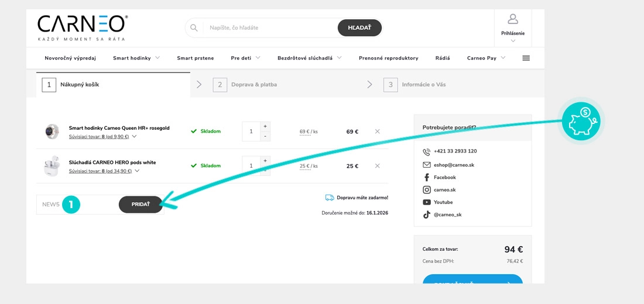The width and height of the screenshot is (644, 304).
Task: Increase quantity of HERO pods headphones
Action: (x=265, y=161)
